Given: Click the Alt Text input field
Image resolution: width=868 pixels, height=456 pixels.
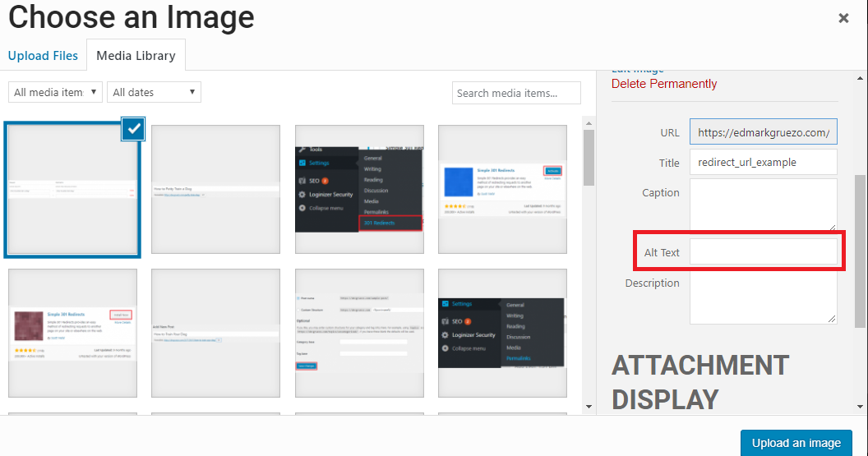Looking at the screenshot, I should tap(763, 251).
